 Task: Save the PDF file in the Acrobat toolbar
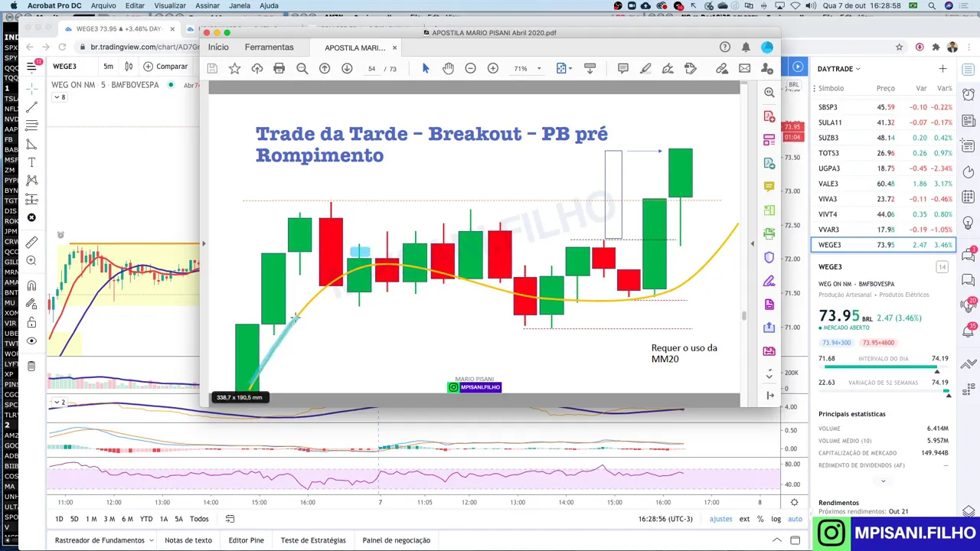(212, 69)
